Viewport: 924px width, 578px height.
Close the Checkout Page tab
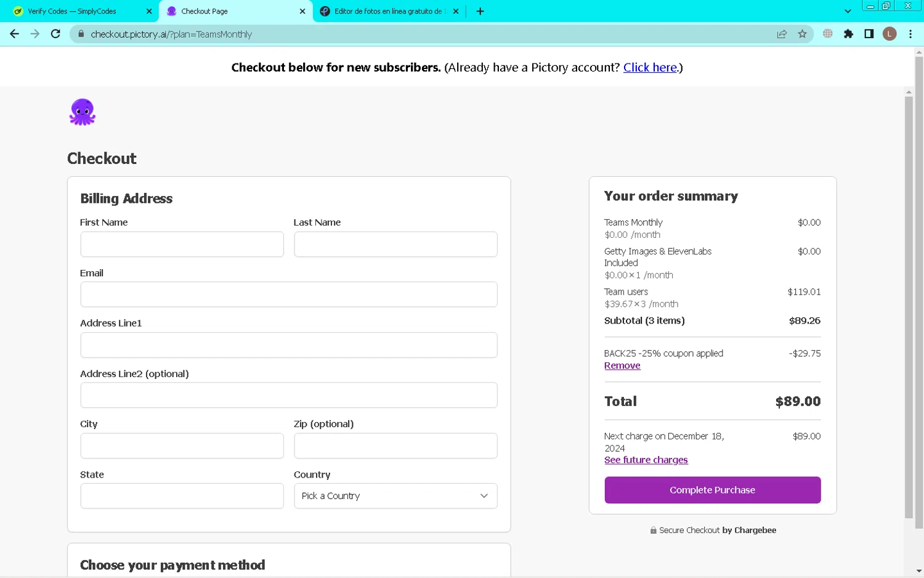click(x=302, y=11)
